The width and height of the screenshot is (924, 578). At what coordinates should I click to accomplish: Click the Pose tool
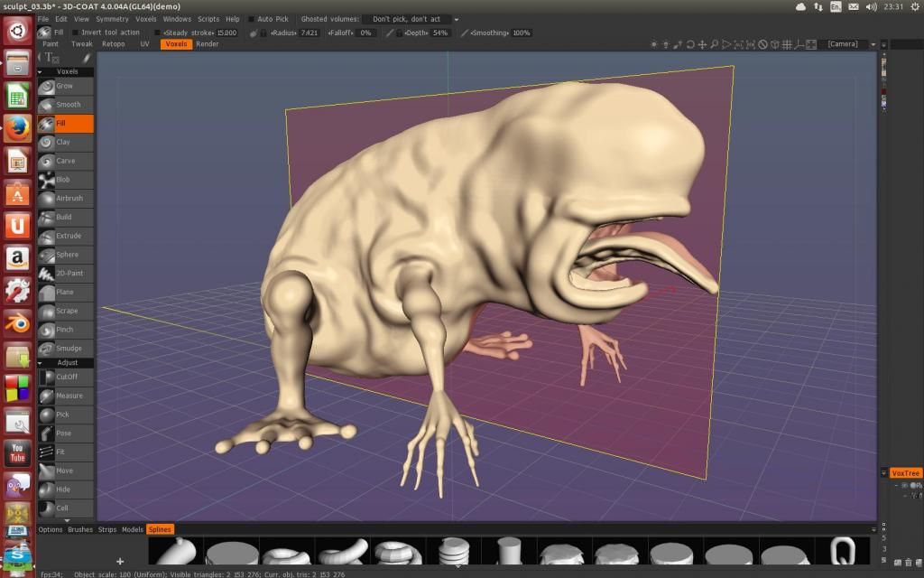(64, 433)
